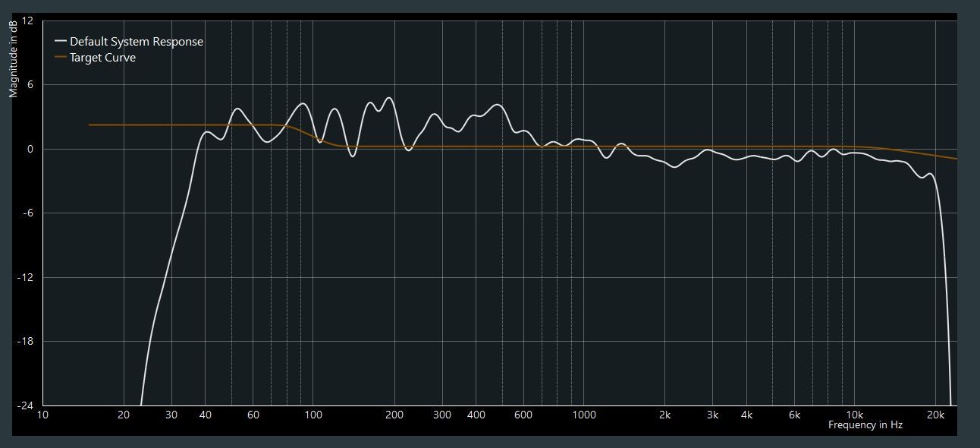Select the 1000 Hz frequency axis label
Screen dimensions: 980x448
click(584, 415)
